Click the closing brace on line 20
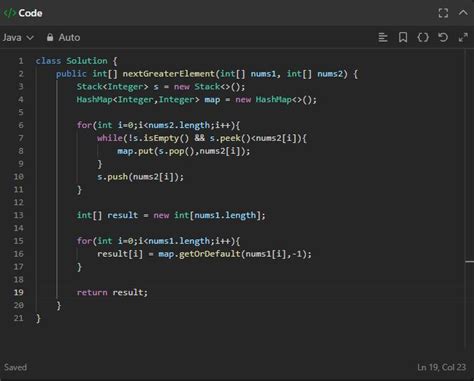 point(59,305)
